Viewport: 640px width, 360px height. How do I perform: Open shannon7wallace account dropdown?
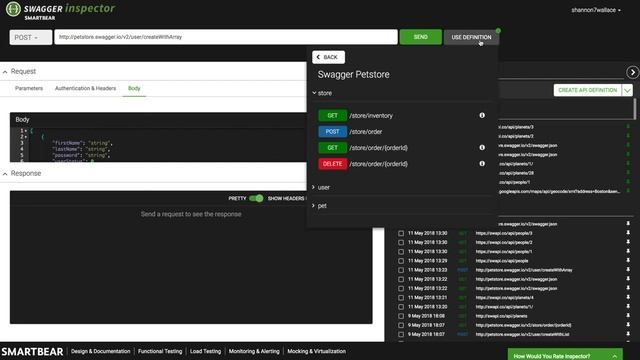pyautogui.click(x=596, y=10)
